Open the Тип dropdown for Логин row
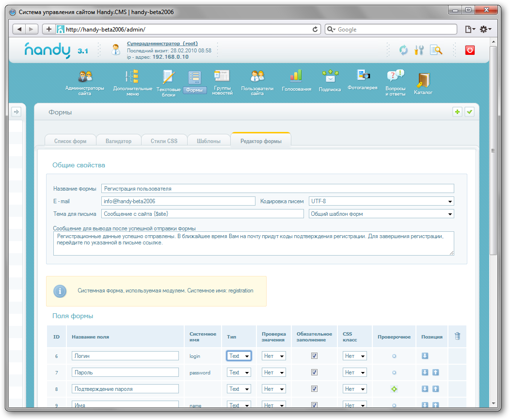Screen dimensions: 510x420 pos(239,356)
